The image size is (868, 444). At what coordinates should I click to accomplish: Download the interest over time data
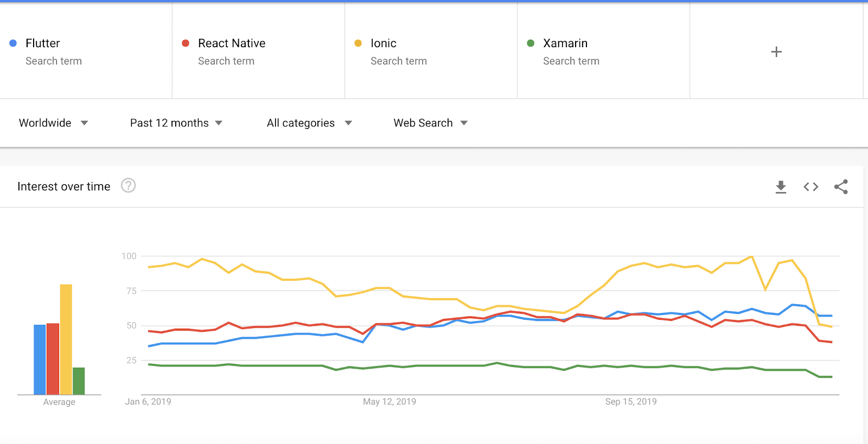pyautogui.click(x=781, y=187)
